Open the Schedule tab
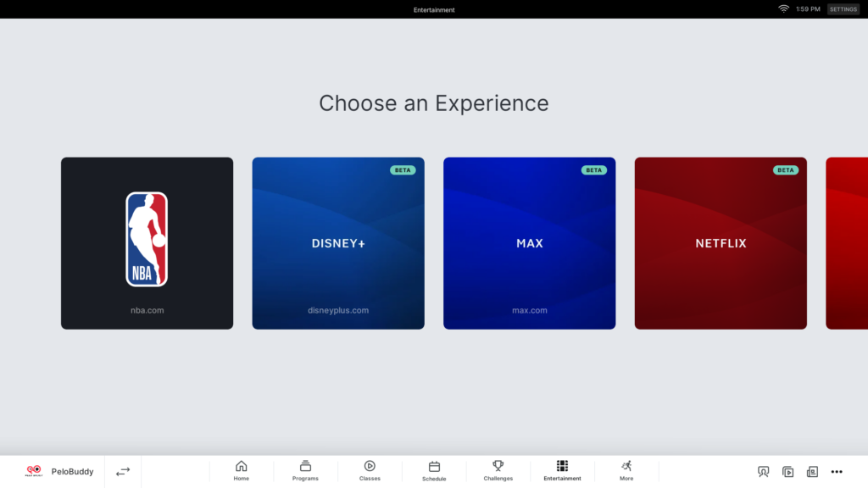868x488 pixels. (434, 471)
